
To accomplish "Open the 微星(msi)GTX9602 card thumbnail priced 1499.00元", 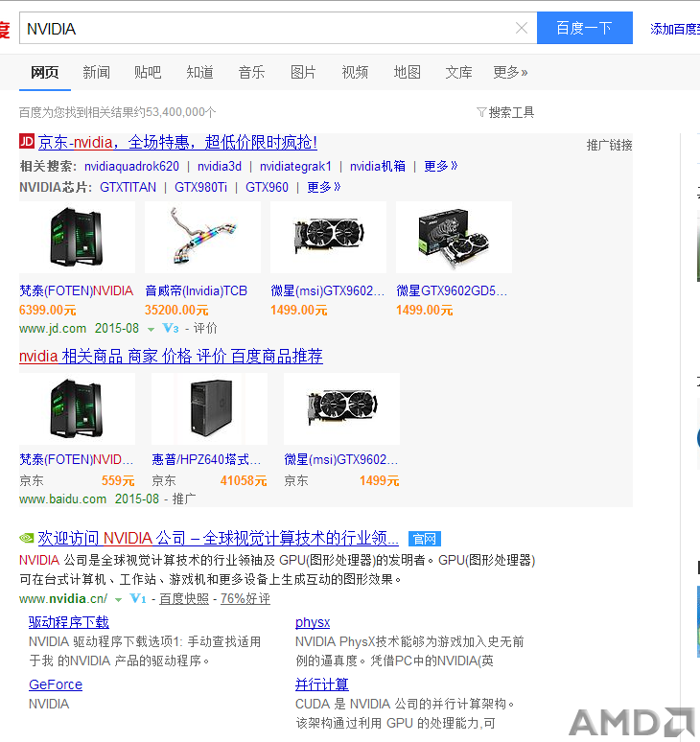I will [329, 237].
